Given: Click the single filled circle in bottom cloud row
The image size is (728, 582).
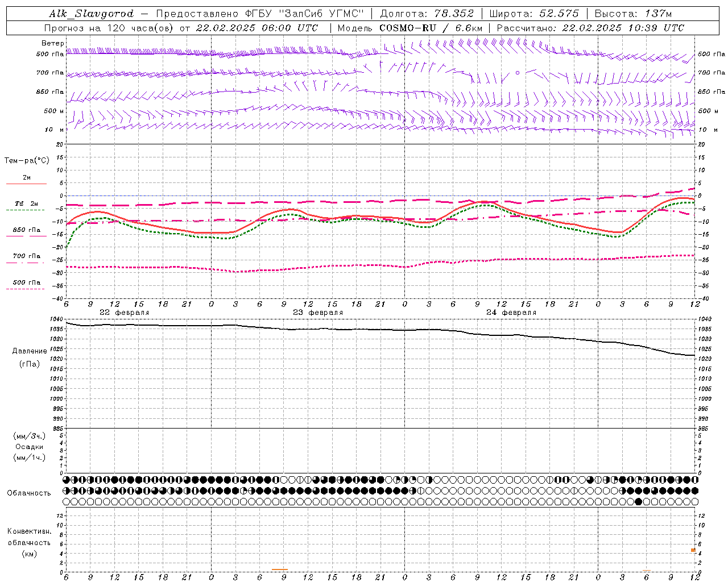Looking at the screenshot, I should click(x=638, y=501).
